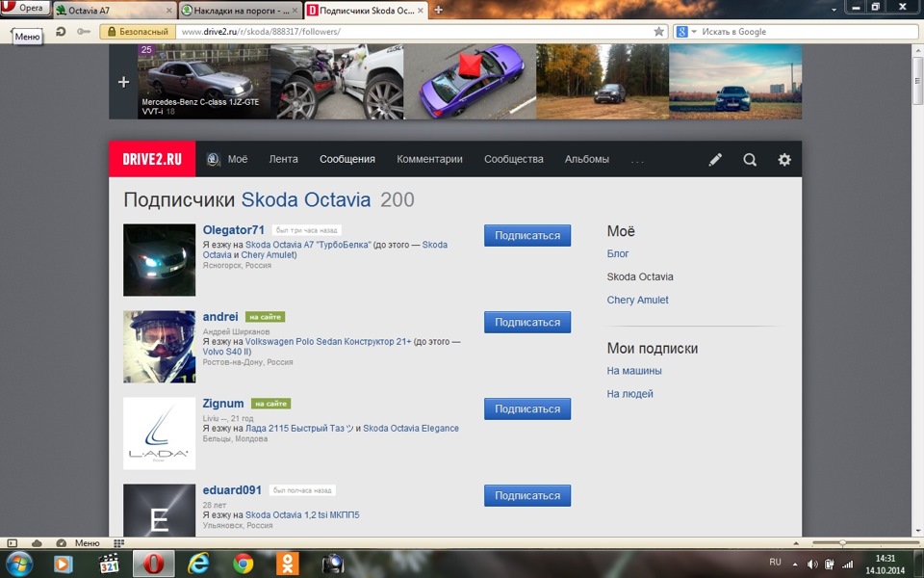Go to DRIVE2.RU home logo
This screenshot has height=578, width=924.
[152, 159]
